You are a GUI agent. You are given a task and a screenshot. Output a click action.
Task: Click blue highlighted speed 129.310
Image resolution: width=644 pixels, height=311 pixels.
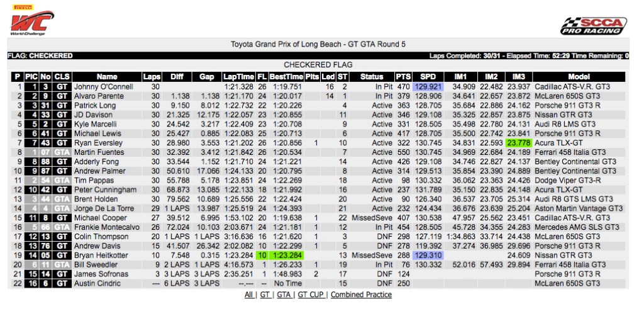click(428, 255)
